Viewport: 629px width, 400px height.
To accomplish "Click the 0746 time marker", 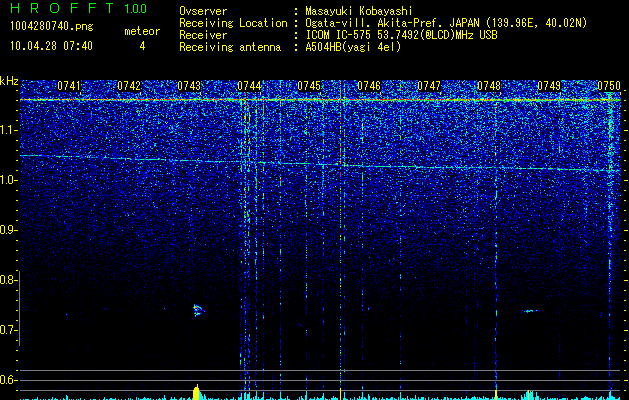I will pos(369,86).
